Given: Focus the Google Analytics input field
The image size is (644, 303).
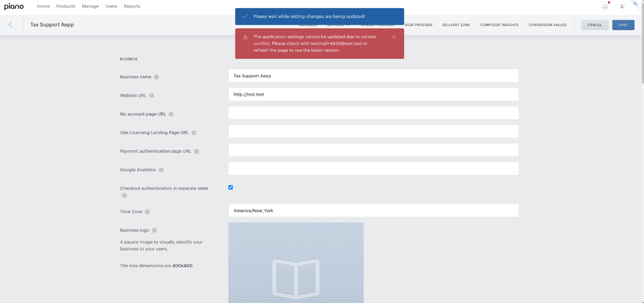Looking at the screenshot, I should pyautogui.click(x=374, y=169).
